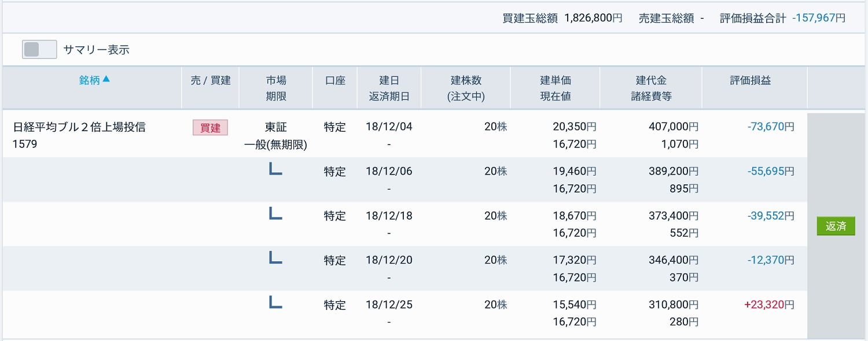Viewport: 868px width, 341px height.
Task: Select the 日経平均ブル2倍上場投信 stock name
Action: 79,127
